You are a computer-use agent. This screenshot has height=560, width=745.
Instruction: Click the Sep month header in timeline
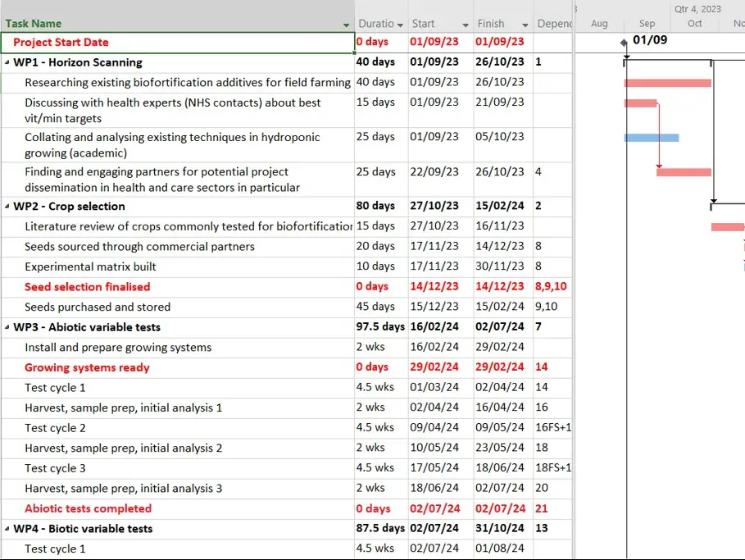point(647,24)
